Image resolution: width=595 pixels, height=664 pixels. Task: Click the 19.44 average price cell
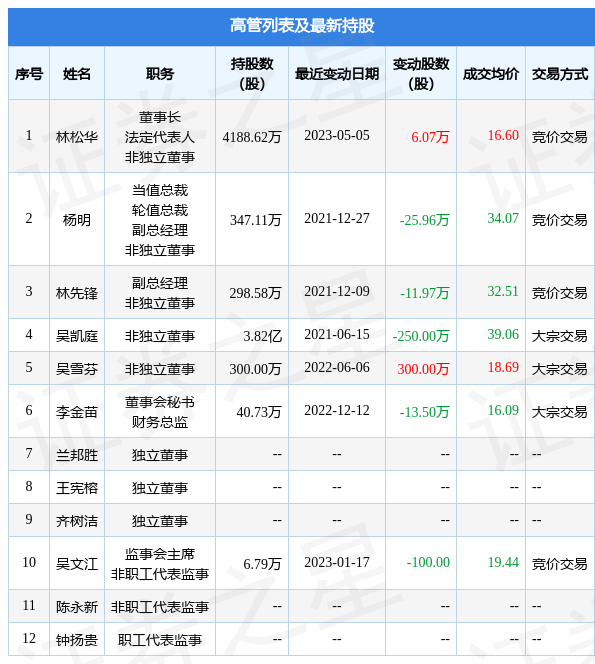tap(503, 562)
